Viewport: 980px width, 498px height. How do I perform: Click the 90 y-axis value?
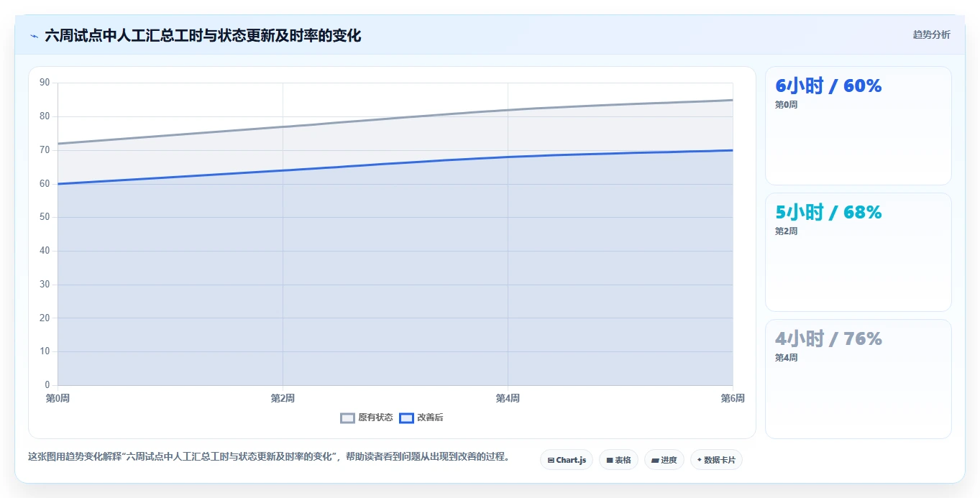click(x=45, y=83)
